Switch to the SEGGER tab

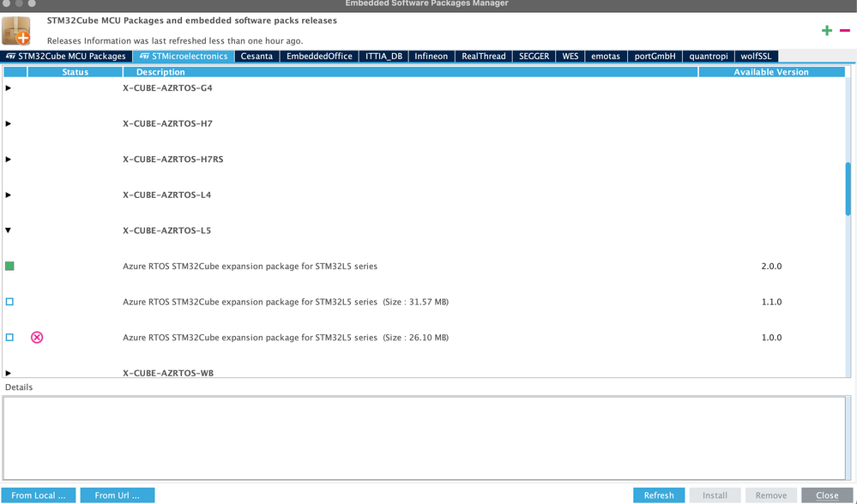[534, 57]
